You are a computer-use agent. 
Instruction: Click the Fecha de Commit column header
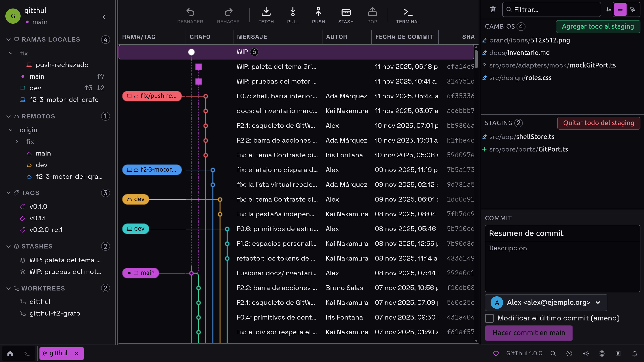tap(405, 37)
